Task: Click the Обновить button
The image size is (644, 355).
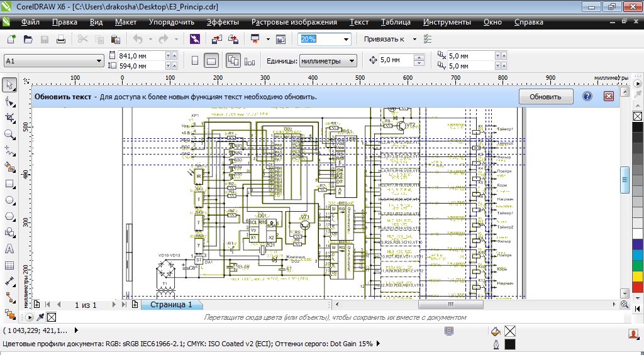Action: 545,97
